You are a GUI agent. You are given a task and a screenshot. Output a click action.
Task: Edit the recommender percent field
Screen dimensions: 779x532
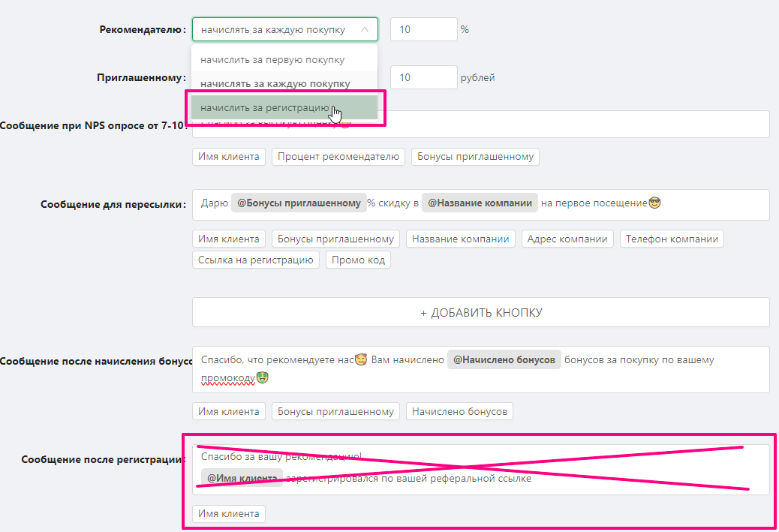coord(424,29)
